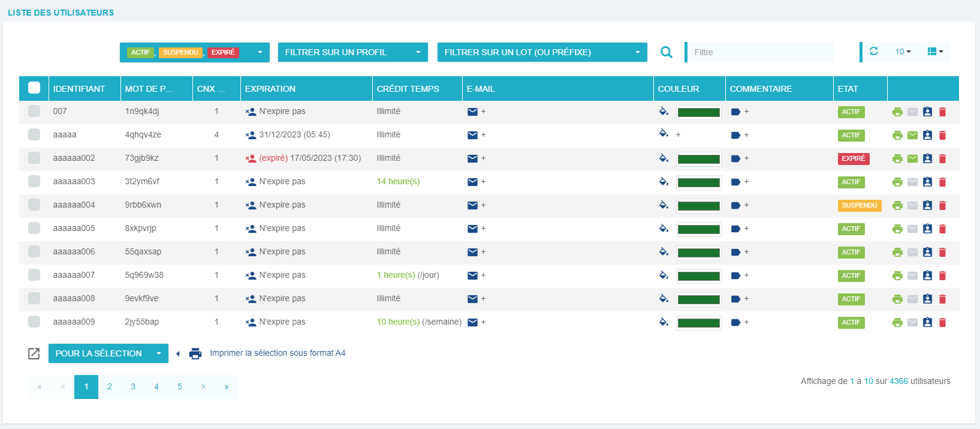
Task: Expand the Filtrer sur un profil dropdown
Action: [352, 52]
